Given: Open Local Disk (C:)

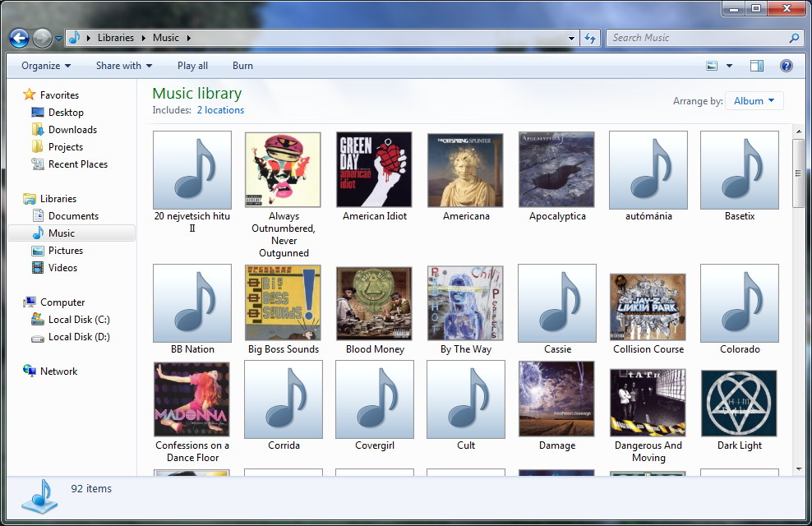Looking at the screenshot, I should (71, 320).
